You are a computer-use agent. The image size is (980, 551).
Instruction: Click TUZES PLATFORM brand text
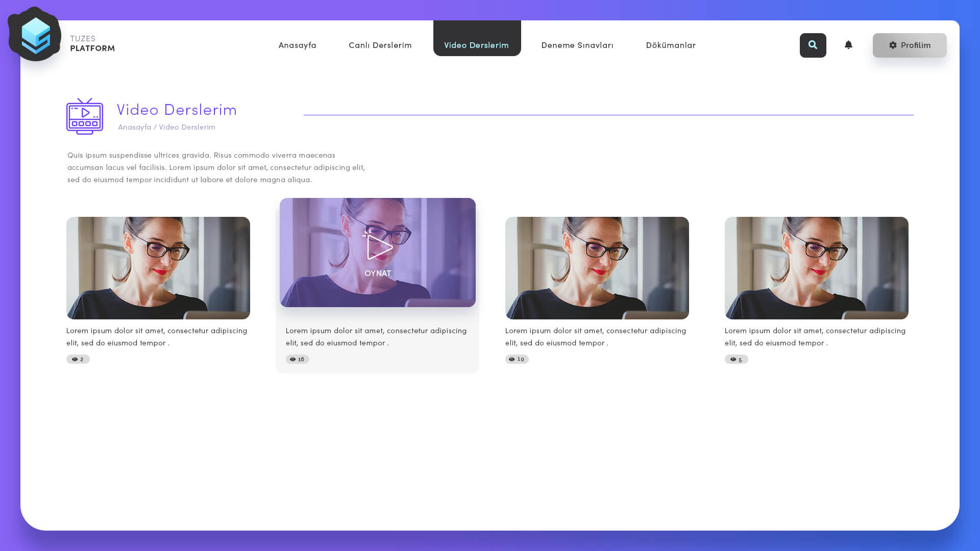coord(92,43)
